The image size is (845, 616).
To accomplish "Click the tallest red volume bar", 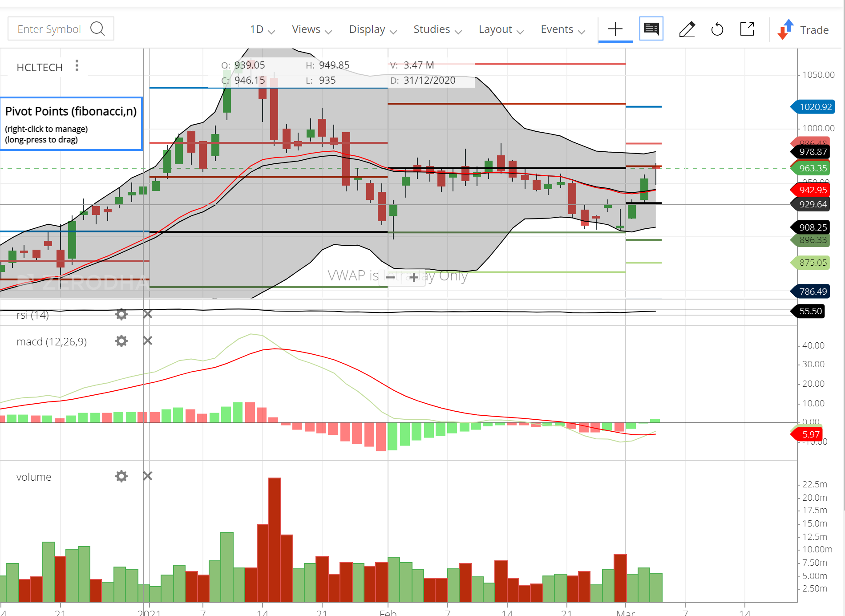I will coord(275,540).
